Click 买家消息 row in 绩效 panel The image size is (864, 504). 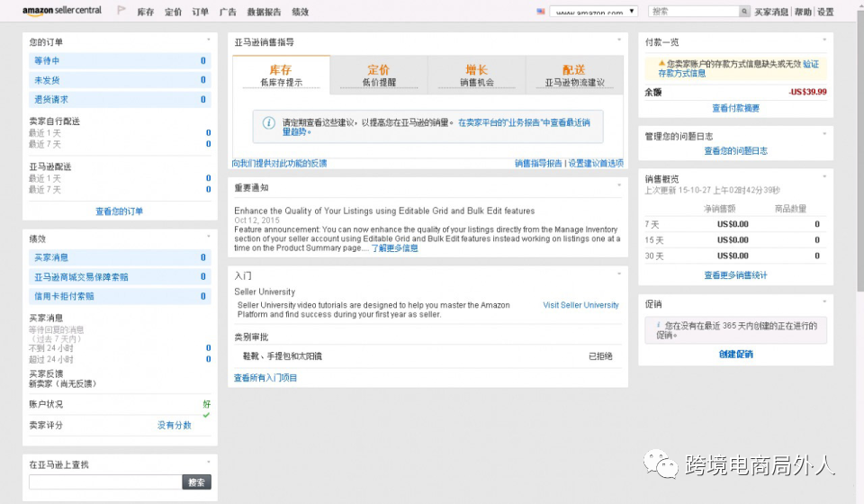[120, 257]
